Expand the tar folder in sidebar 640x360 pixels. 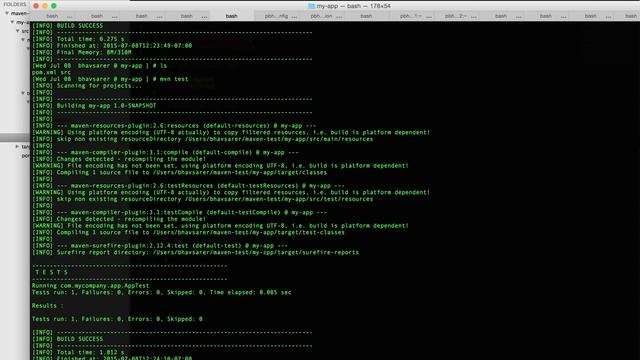(x=17, y=147)
